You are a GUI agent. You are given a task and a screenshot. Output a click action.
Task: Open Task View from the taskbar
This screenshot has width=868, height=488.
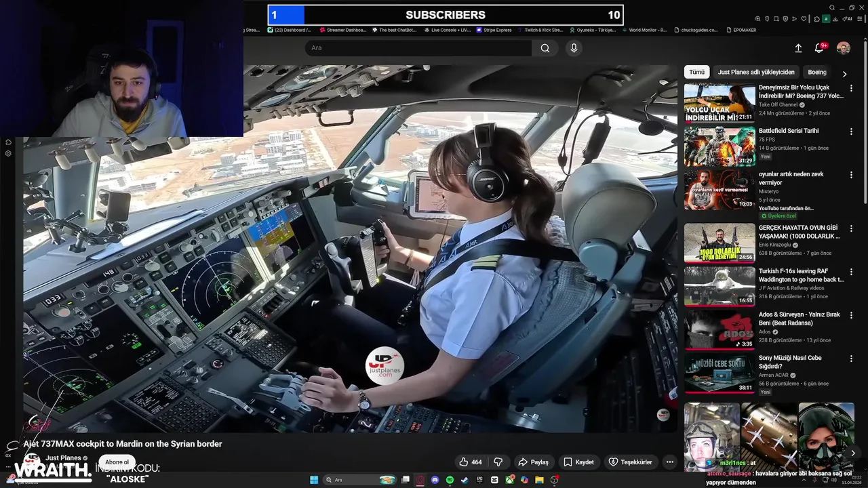pyautogui.click(x=406, y=480)
